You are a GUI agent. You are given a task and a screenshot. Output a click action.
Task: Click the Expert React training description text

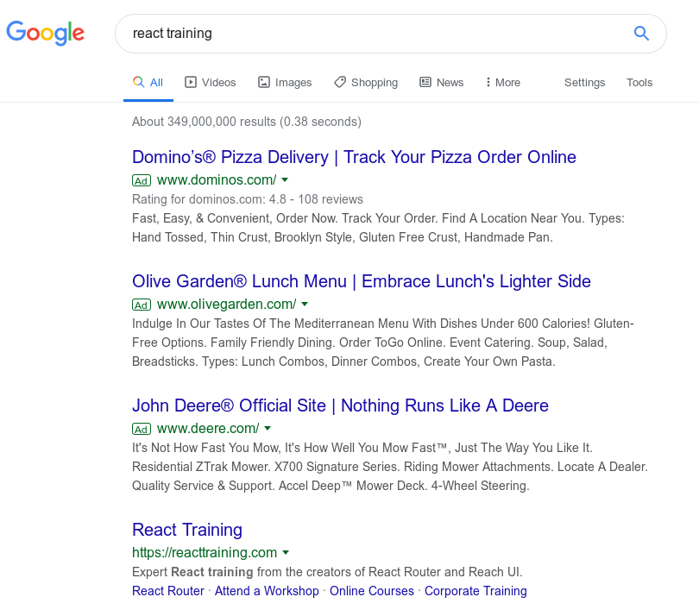pos(327,572)
